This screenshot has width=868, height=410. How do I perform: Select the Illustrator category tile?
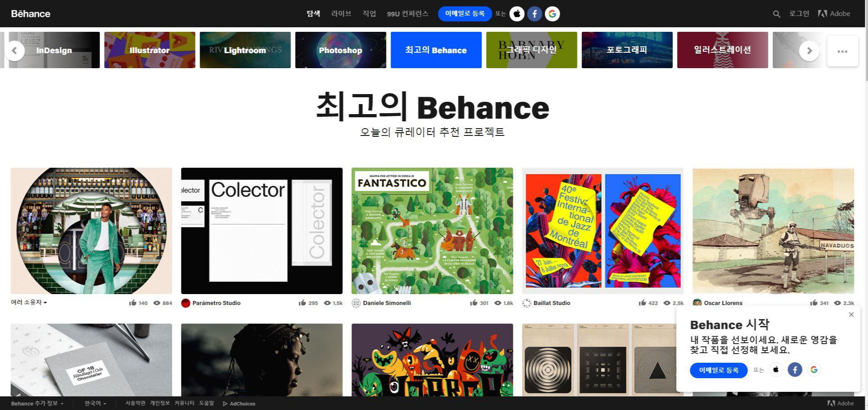point(150,50)
